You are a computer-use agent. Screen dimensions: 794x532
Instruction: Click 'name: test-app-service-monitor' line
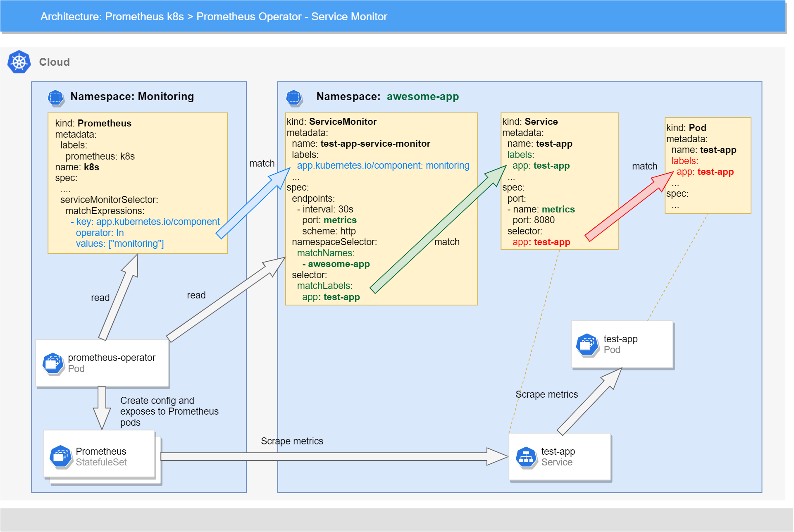(x=361, y=143)
